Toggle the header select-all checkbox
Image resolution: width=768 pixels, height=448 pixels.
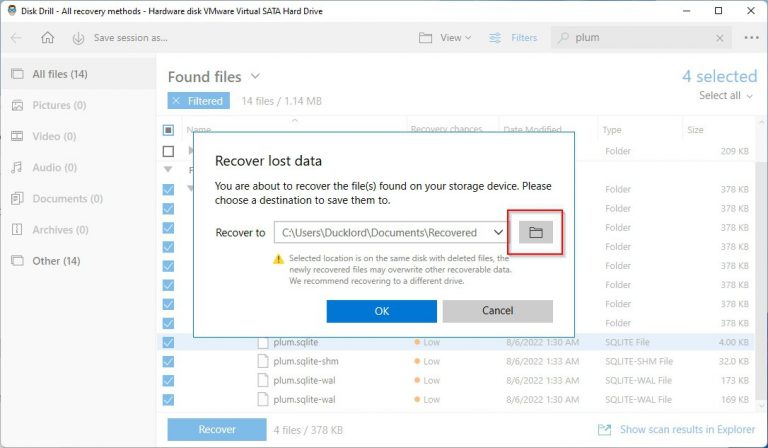click(x=168, y=130)
